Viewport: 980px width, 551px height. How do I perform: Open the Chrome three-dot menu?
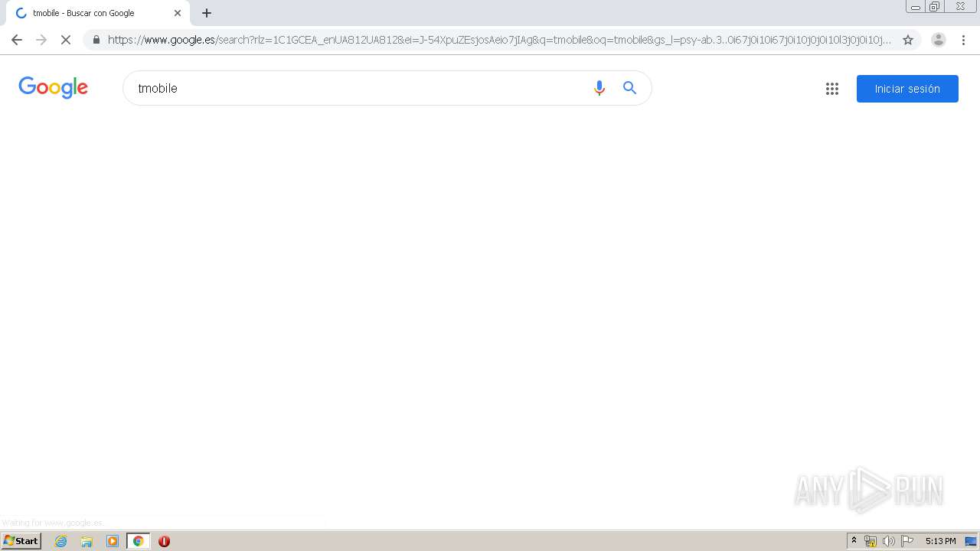pos(963,40)
